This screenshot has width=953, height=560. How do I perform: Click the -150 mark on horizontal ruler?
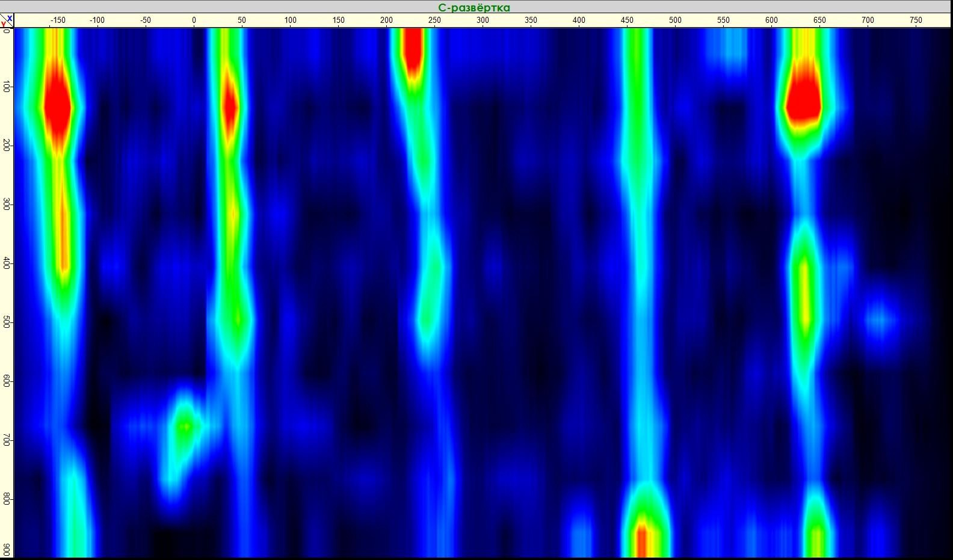click(x=58, y=20)
